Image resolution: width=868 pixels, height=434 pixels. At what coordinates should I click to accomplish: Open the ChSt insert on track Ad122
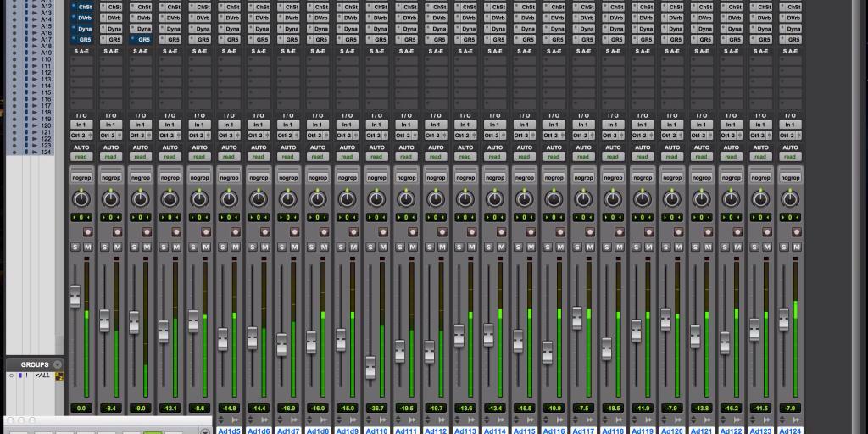[x=732, y=7]
